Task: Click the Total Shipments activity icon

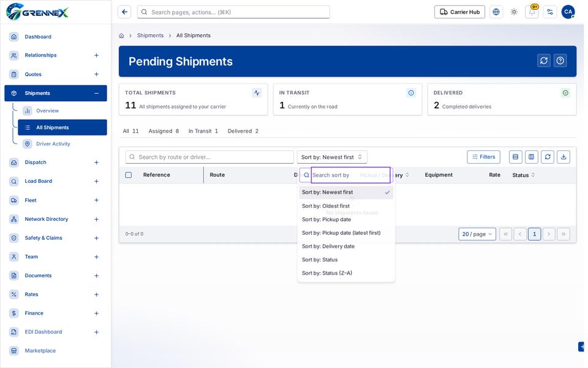Action: tap(257, 93)
